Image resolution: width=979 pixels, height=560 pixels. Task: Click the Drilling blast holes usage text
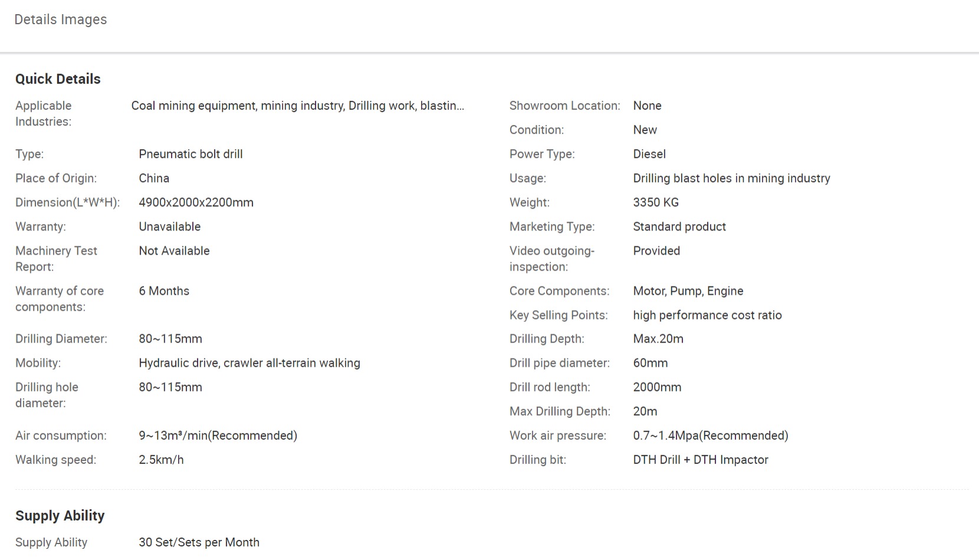click(x=731, y=178)
